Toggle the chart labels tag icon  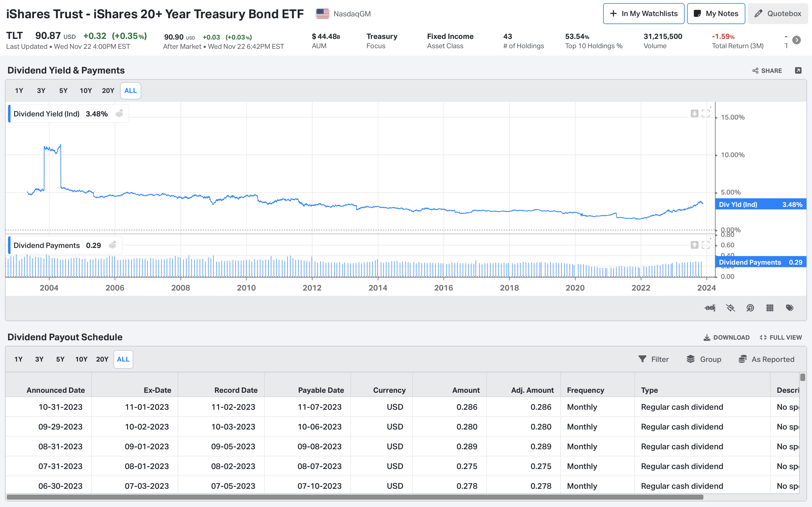789,308
